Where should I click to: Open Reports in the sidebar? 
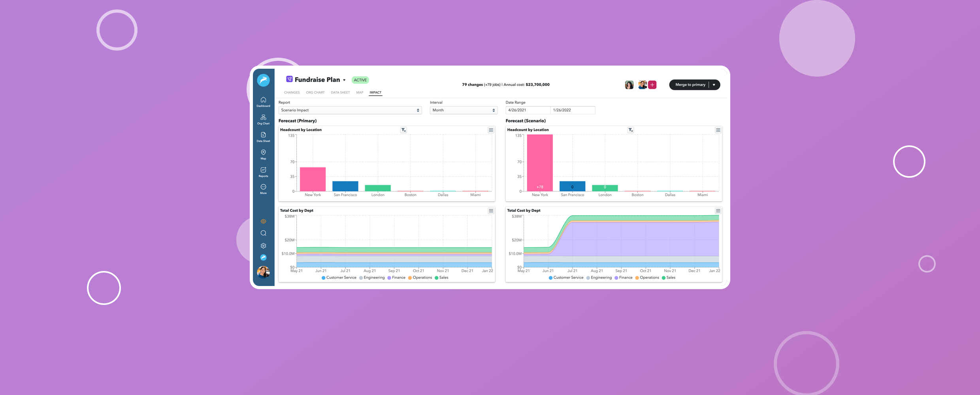click(x=263, y=172)
